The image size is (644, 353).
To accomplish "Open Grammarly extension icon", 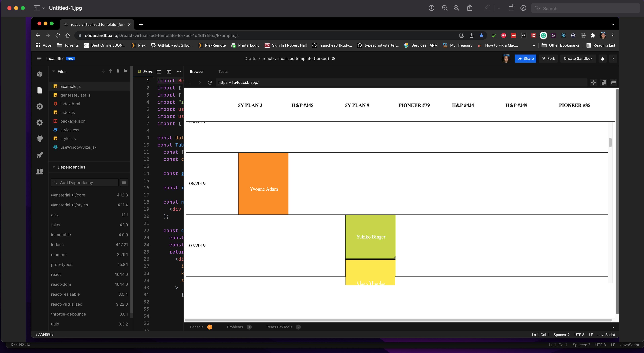I will (543, 36).
